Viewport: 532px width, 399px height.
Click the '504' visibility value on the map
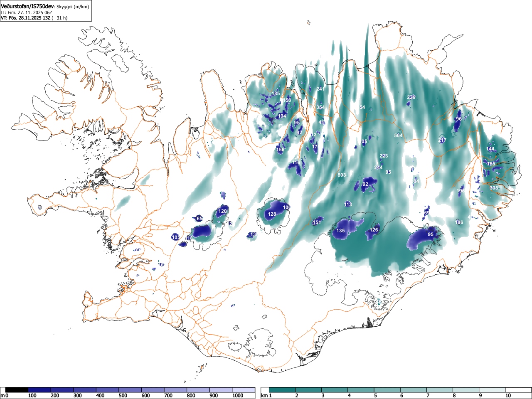click(x=398, y=135)
